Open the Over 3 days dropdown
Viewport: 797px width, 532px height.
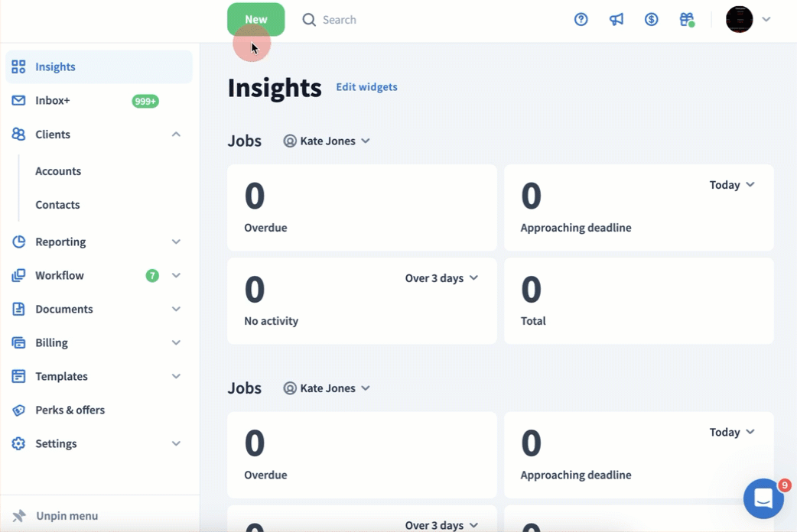pos(441,278)
